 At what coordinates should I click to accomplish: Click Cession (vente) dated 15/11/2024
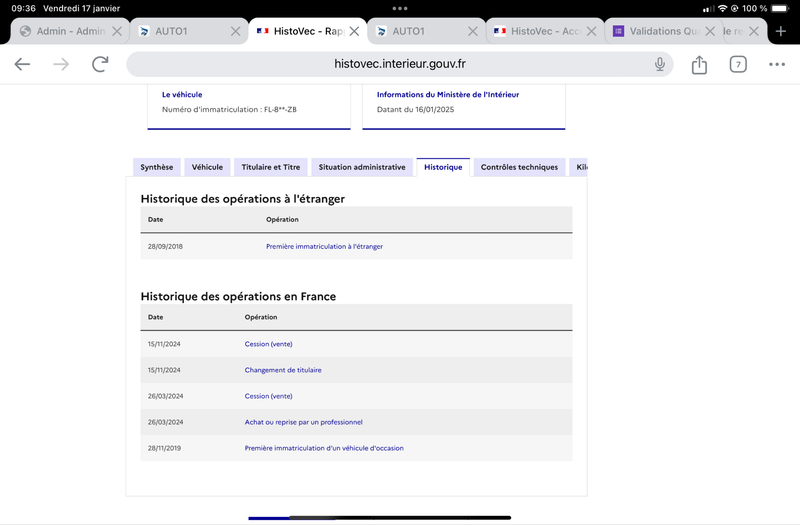coord(268,344)
